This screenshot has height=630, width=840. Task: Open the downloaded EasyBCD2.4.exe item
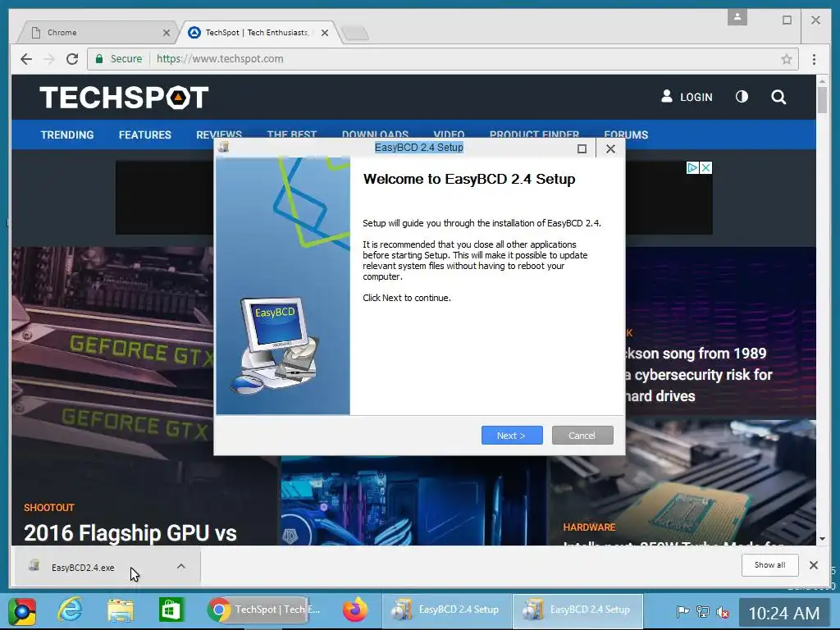(x=83, y=568)
